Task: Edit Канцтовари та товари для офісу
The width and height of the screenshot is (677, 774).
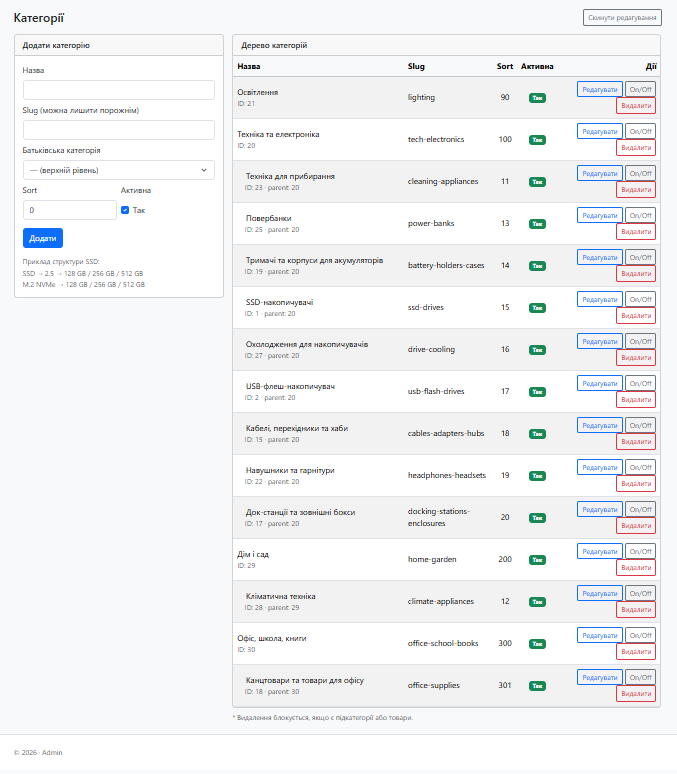Action: [x=599, y=677]
